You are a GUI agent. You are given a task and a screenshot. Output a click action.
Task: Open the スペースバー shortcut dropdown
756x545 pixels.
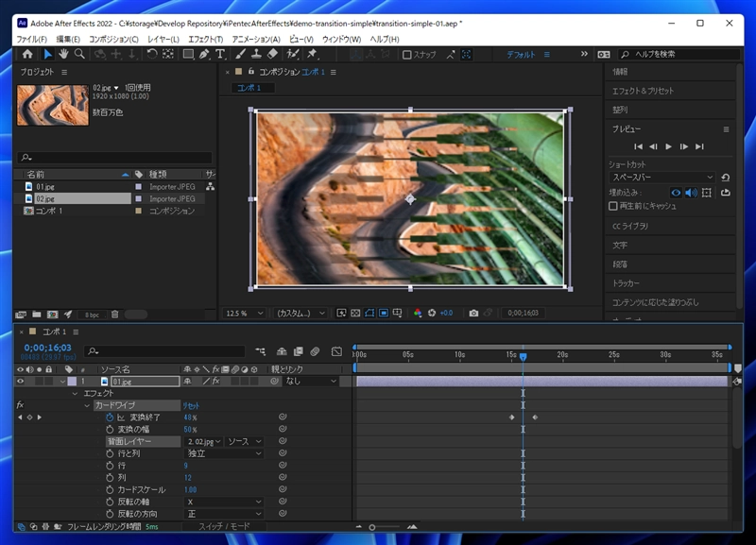pos(661,178)
